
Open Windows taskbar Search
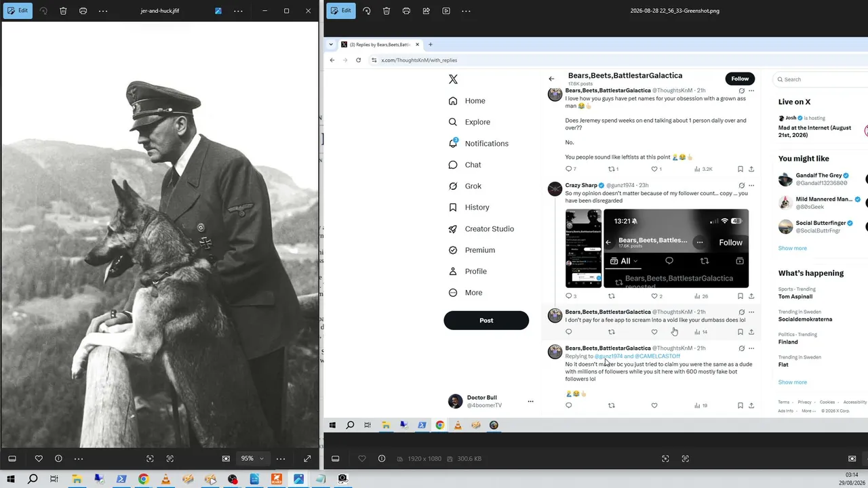[33, 479]
